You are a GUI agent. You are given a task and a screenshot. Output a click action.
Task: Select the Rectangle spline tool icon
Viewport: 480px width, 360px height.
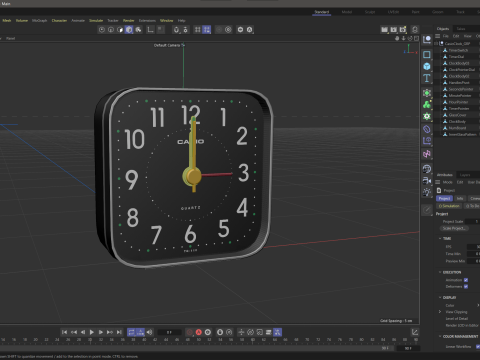point(427,54)
